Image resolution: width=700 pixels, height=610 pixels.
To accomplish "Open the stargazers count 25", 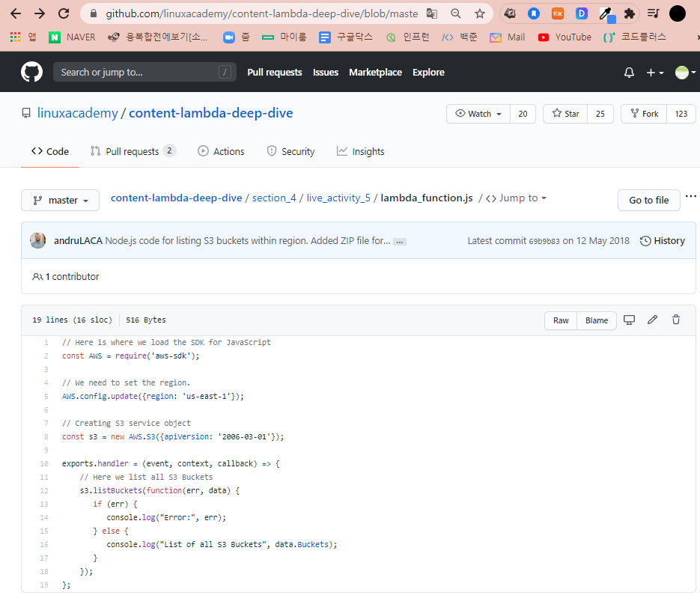I will click(x=600, y=114).
